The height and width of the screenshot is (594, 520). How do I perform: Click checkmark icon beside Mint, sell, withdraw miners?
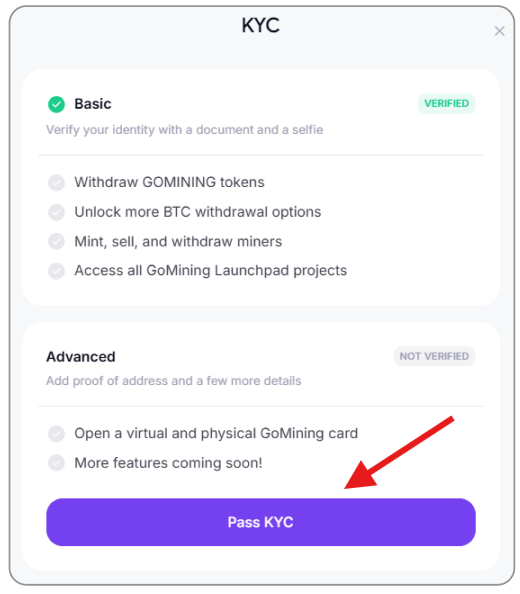pos(56,242)
